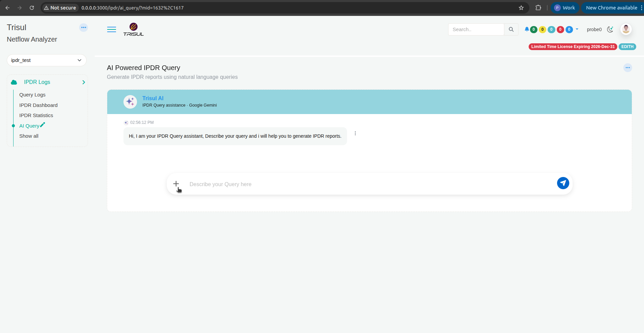
Task: Click the yellow alert count badge
Action: [543, 29]
